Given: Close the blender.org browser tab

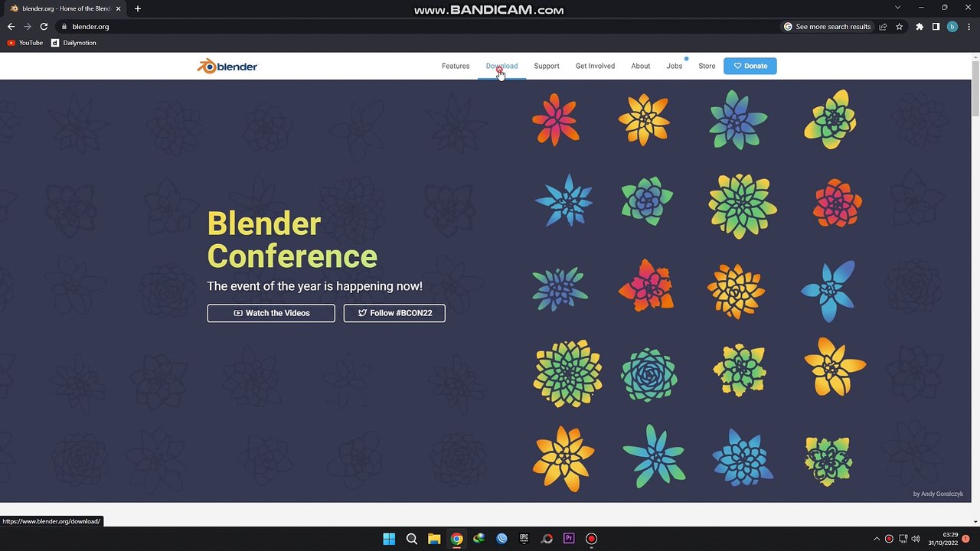Looking at the screenshot, I should 118,8.
